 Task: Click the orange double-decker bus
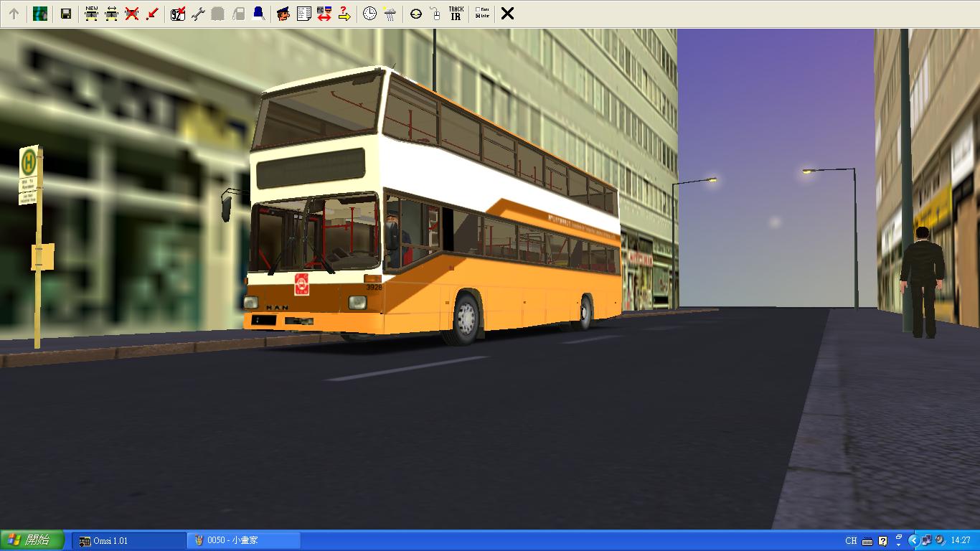(x=430, y=208)
